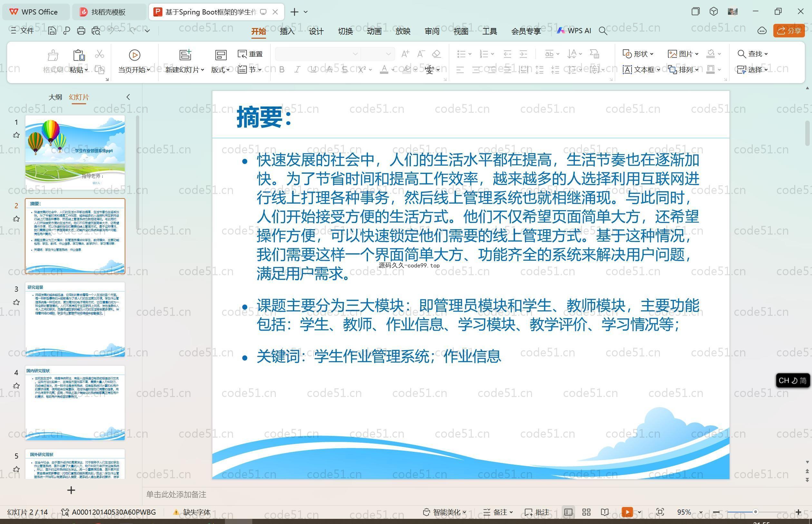Open the Transitions (切换) ribbon tab
Image resolution: width=812 pixels, height=524 pixels.
point(345,31)
